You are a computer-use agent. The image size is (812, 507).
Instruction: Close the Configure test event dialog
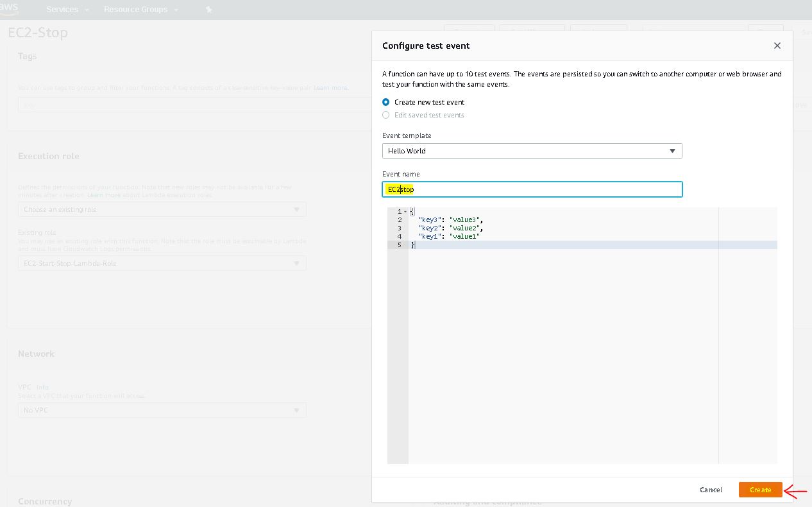[777, 46]
